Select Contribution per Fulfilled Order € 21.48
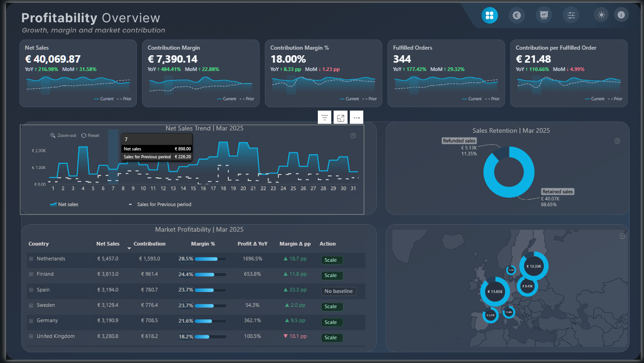 tap(534, 59)
